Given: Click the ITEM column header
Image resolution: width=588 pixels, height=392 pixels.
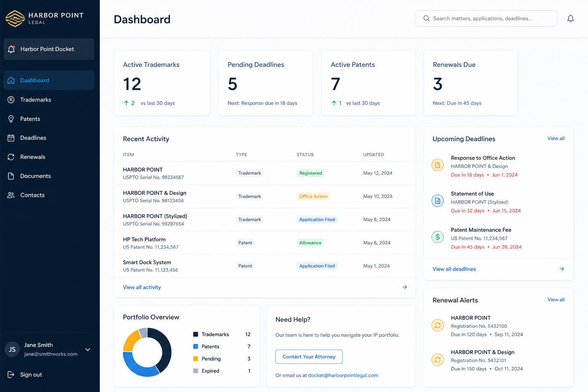Looking at the screenshot, I should coord(128,155).
